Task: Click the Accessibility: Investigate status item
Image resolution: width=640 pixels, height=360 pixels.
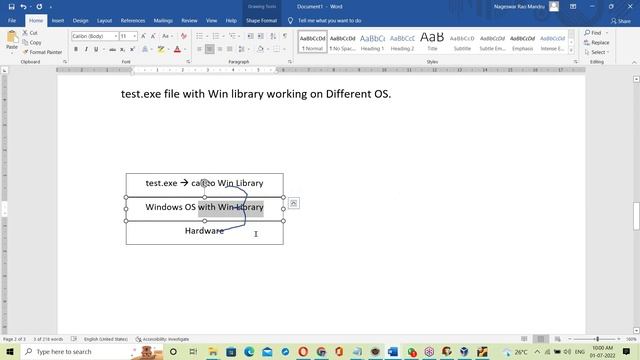Action: tap(162, 339)
